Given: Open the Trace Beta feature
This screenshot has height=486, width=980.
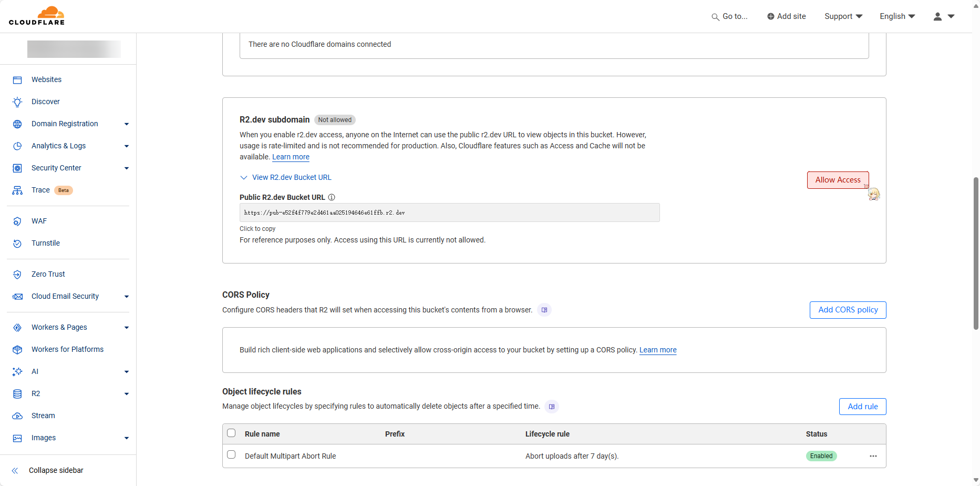Looking at the screenshot, I should [x=40, y=190].
